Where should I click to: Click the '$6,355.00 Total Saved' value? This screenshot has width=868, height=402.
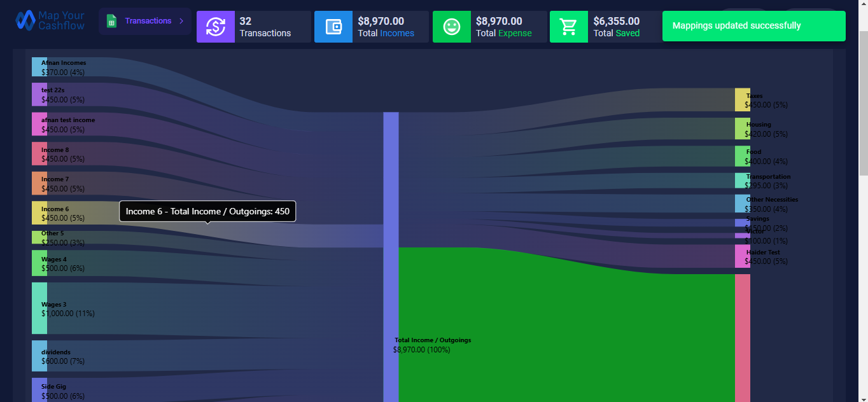click(x=617, y=27)
